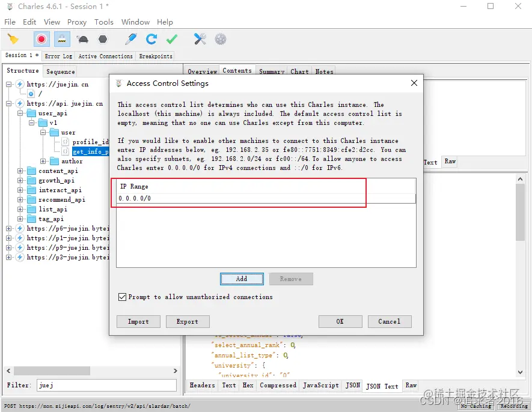Expand the https://p6-juejin host node
The image size is (532, 412).
point(9,229)
